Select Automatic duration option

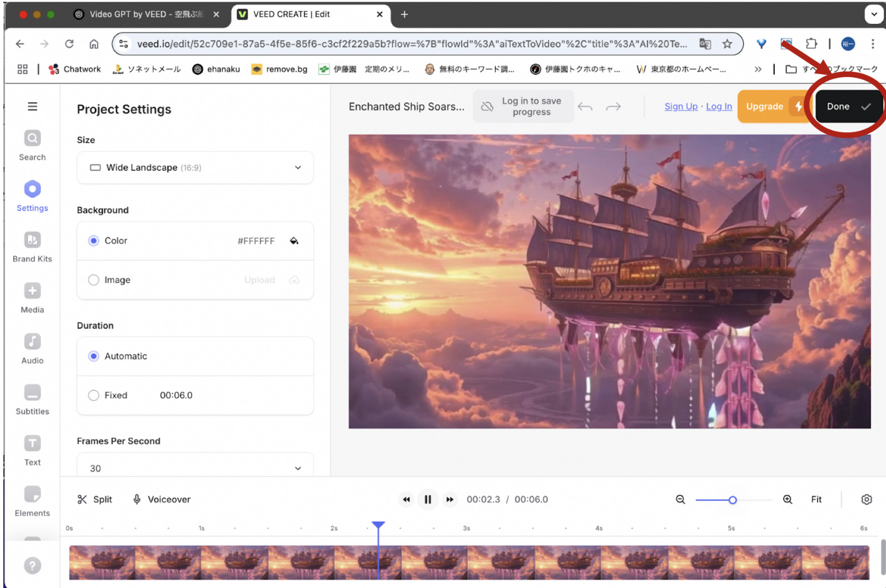pyautogui.click(x=94, y=356)
